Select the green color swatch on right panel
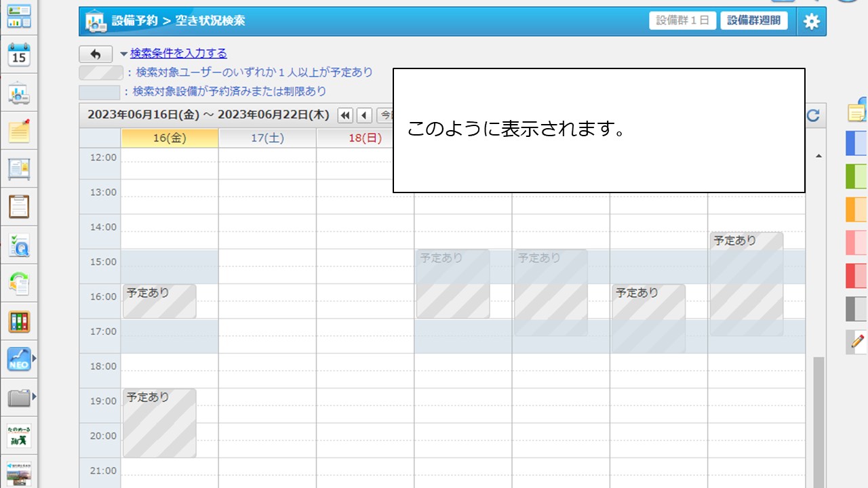This screenshot has width=868, height=488. click(856, 176)
